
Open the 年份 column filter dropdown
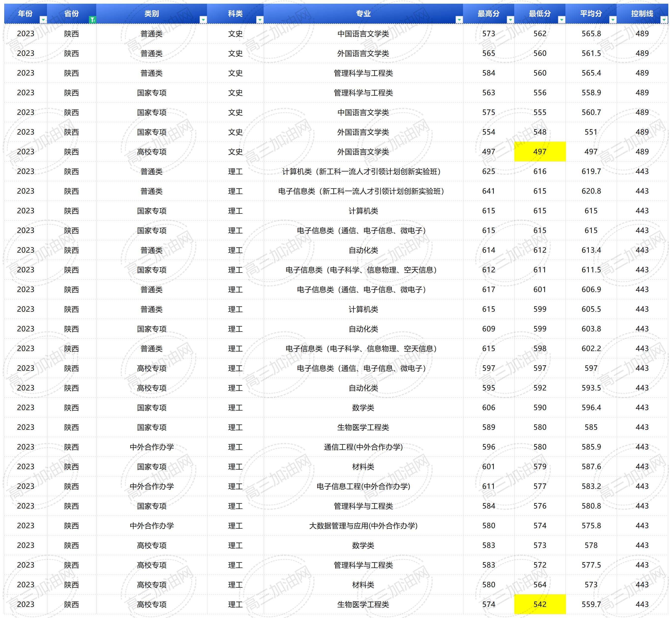pos(43,20)
